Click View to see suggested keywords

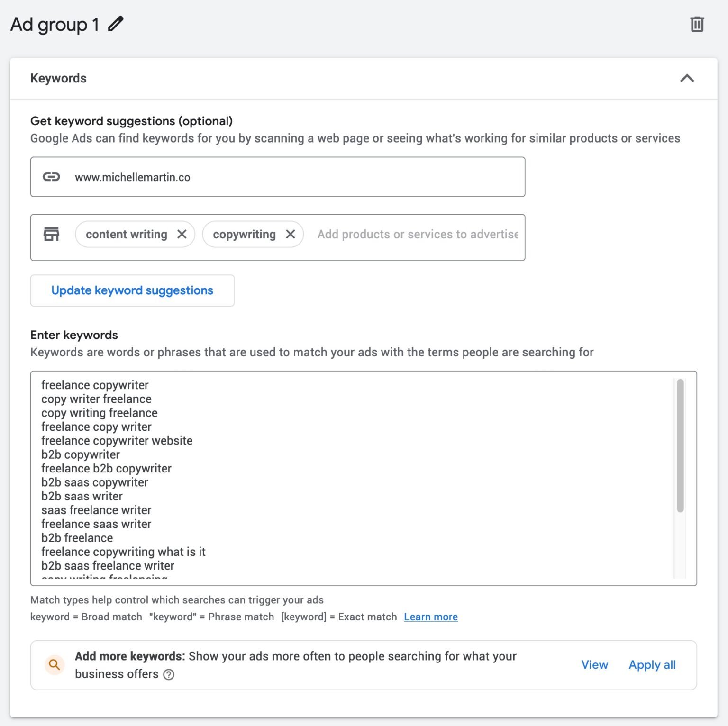594,665
